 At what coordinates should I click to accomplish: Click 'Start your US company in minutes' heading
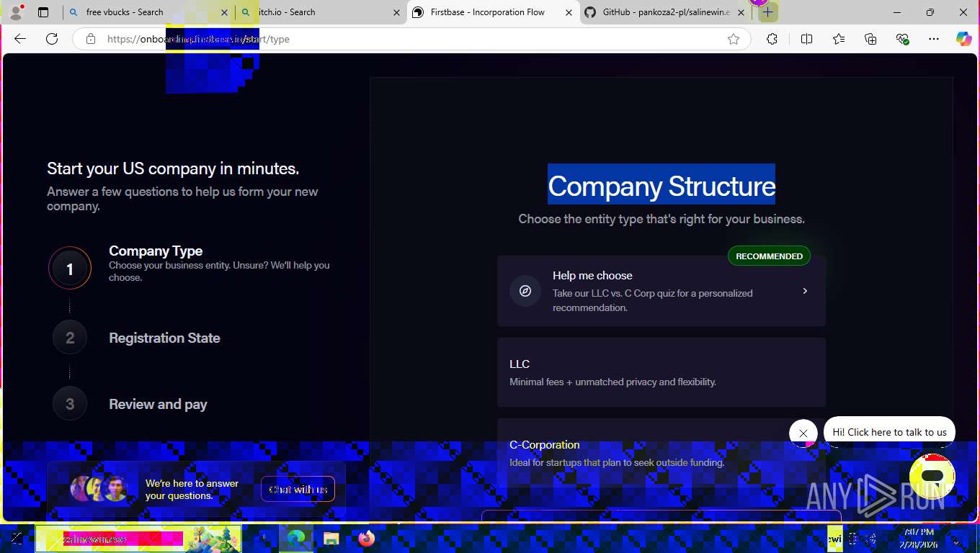(x=173, y=168)
